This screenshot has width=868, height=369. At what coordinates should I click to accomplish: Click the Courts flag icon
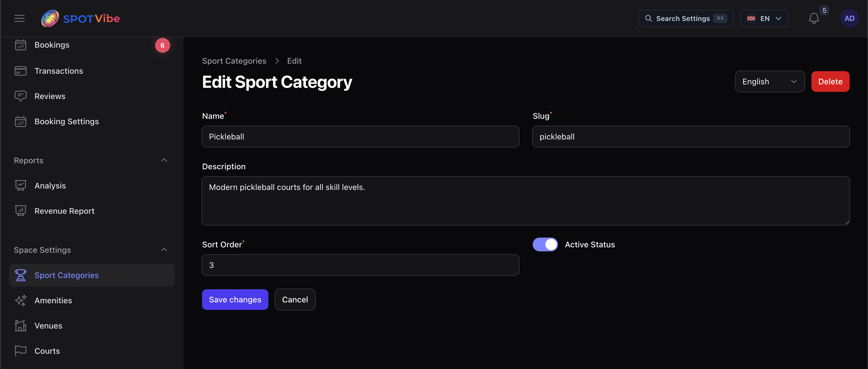coord(21,351)
